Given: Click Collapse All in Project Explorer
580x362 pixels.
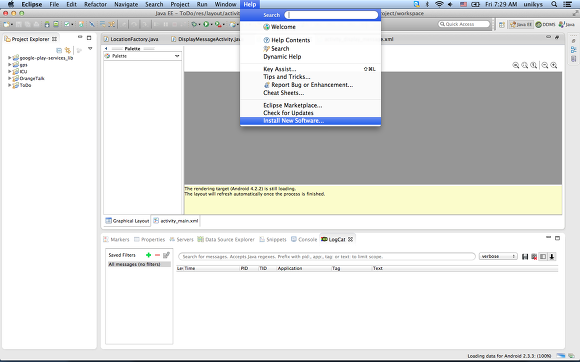Looking at the screenshot, I should 59,50.
